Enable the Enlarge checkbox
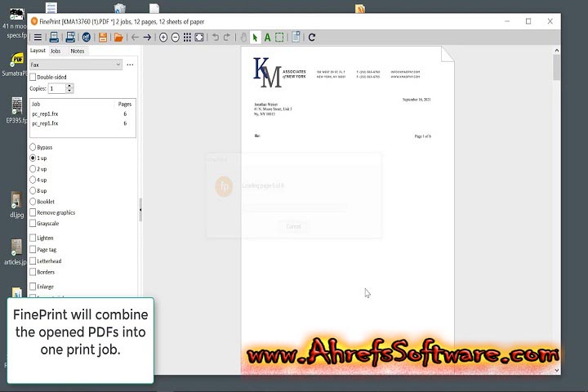 tap(33, 287)
